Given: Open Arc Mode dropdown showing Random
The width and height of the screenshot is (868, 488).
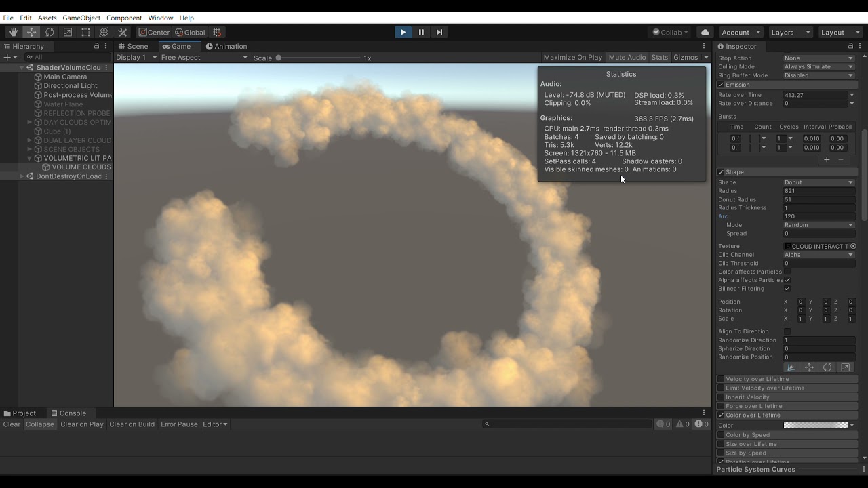Looking at the screenshot, I should (818, 225).
